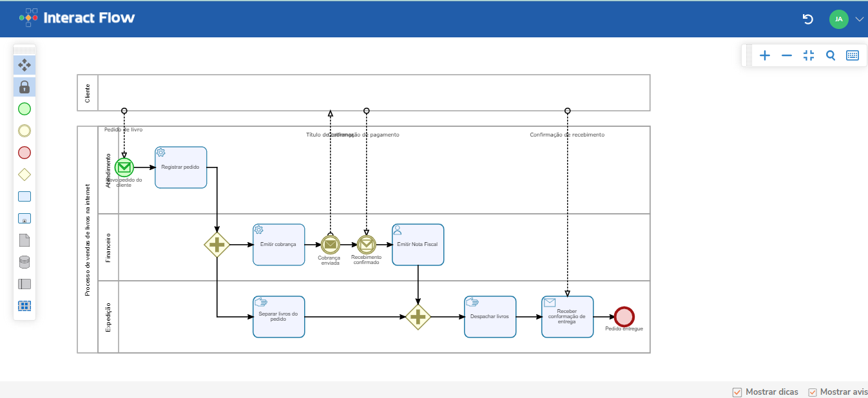Toggle the lock tool in the palette

click(x=24, y=87)
